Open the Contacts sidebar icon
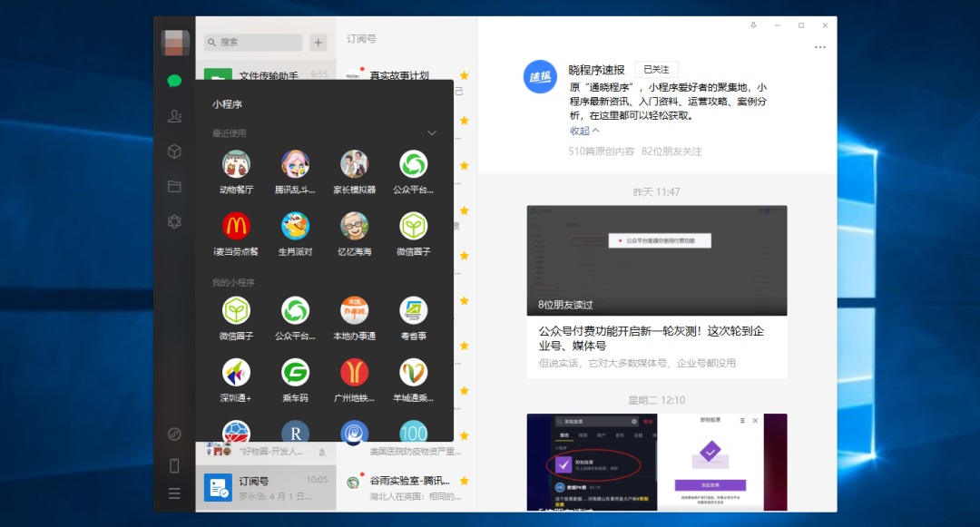This screenshot has width=980, height=527. coord(174,116)
